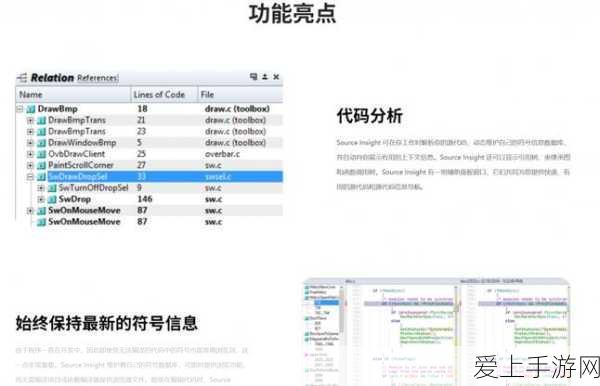Click draw.c (toolbox) file cell for DrawBmp
600x386 pixels.
click(x=237, y=109)
